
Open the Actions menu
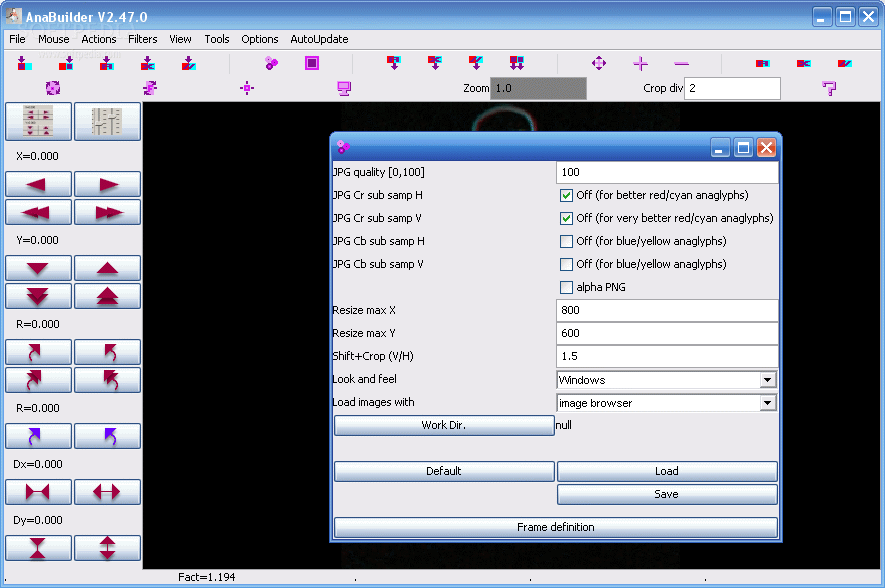click(99, 39)
